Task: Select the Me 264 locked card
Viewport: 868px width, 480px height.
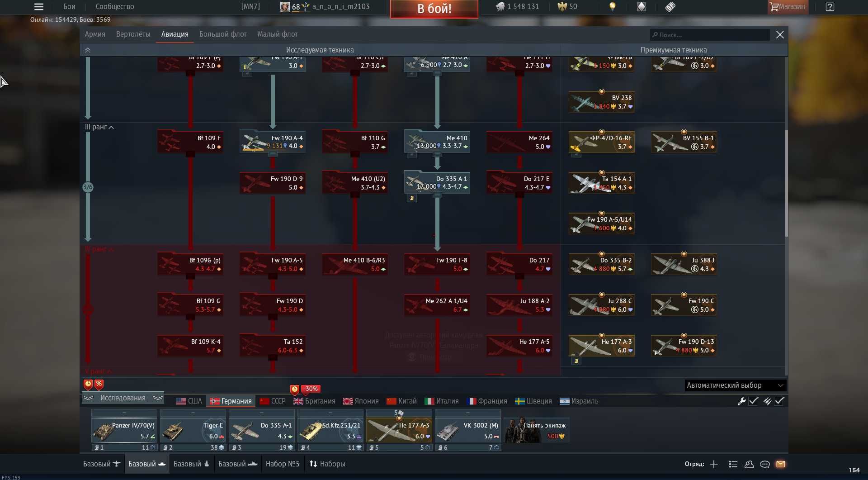Action: pos(519,142)
